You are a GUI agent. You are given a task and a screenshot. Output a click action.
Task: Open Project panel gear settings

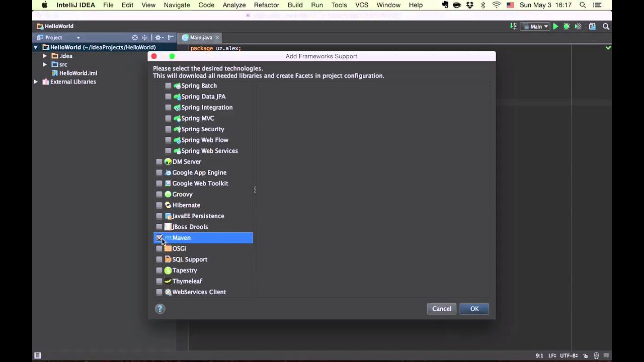pyautogui.click(x=159, y=38)
